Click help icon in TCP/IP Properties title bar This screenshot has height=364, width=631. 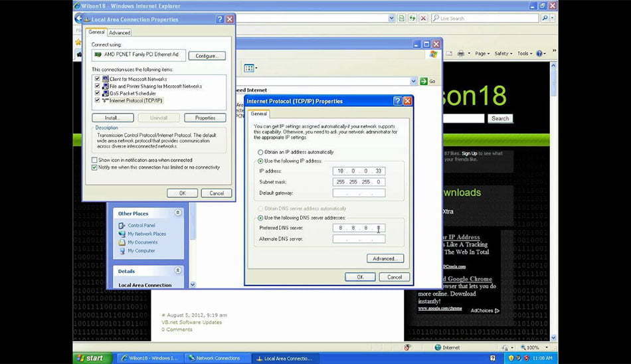pyautogui.click(x=398, y=101)
